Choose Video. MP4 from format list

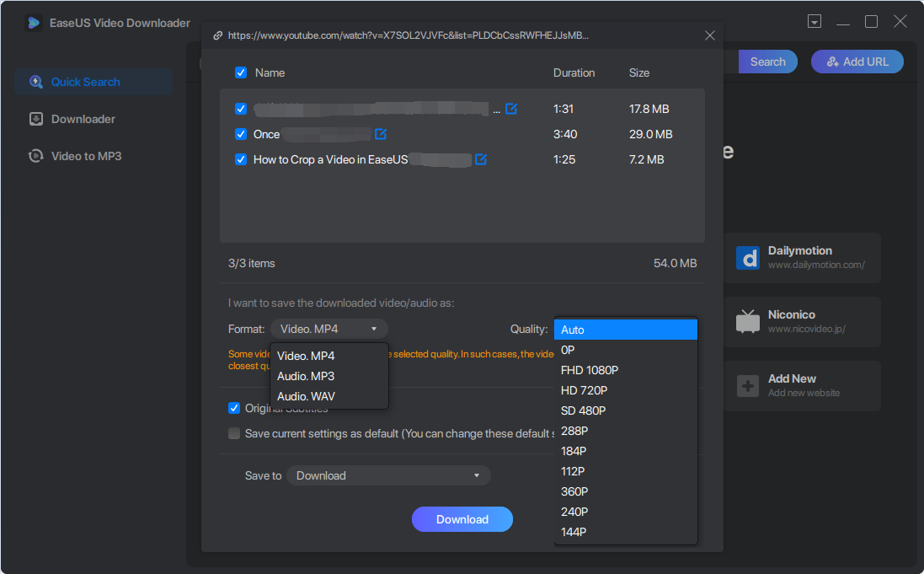[328, 356]
